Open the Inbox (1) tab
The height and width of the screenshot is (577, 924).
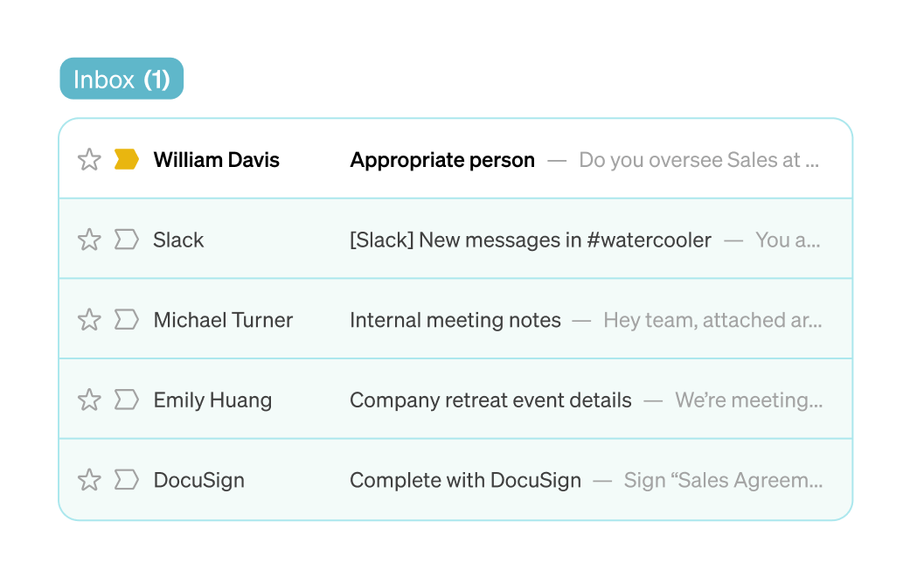(122, 80)
